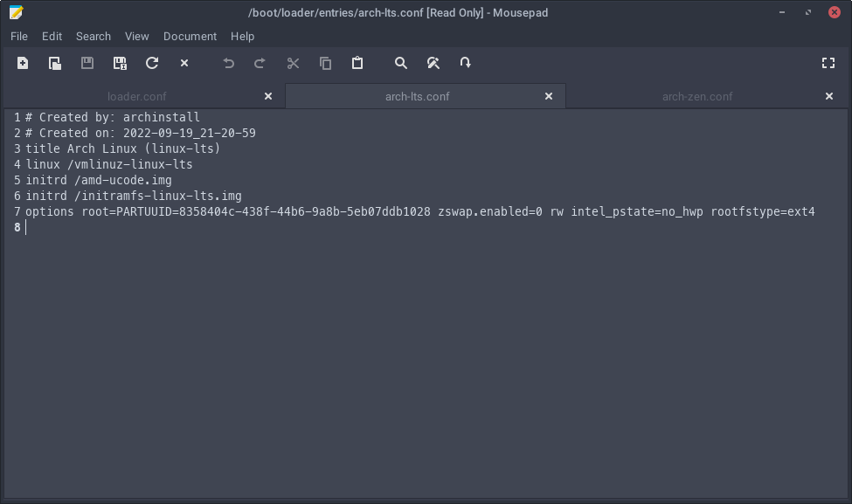
Task: Click the Undo arrow icon
Action: point(228,63)
